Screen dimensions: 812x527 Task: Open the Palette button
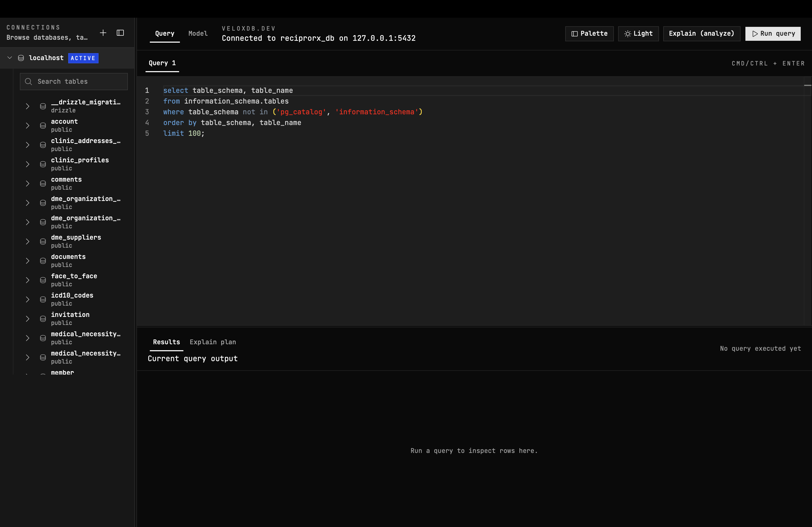pyautogui.click(x=590, y=34)
